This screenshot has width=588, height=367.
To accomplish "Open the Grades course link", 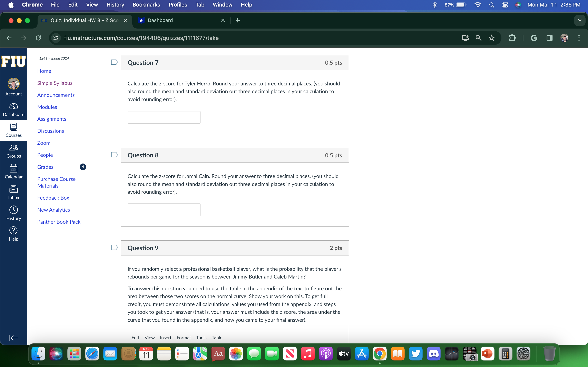I will tap(45, 167).
